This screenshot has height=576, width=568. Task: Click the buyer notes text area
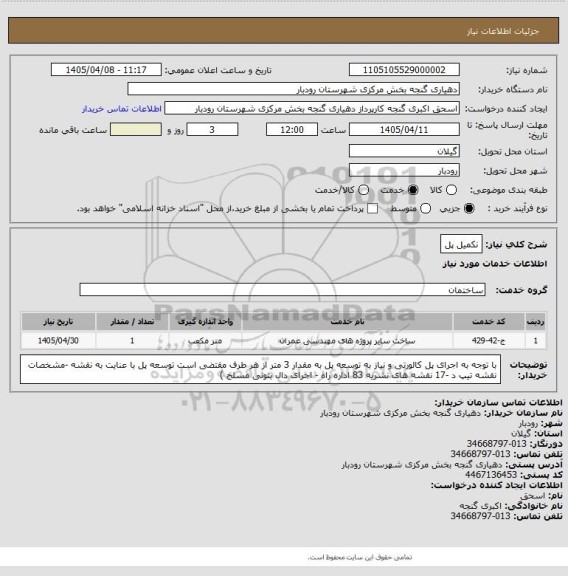tap(260, 370)
